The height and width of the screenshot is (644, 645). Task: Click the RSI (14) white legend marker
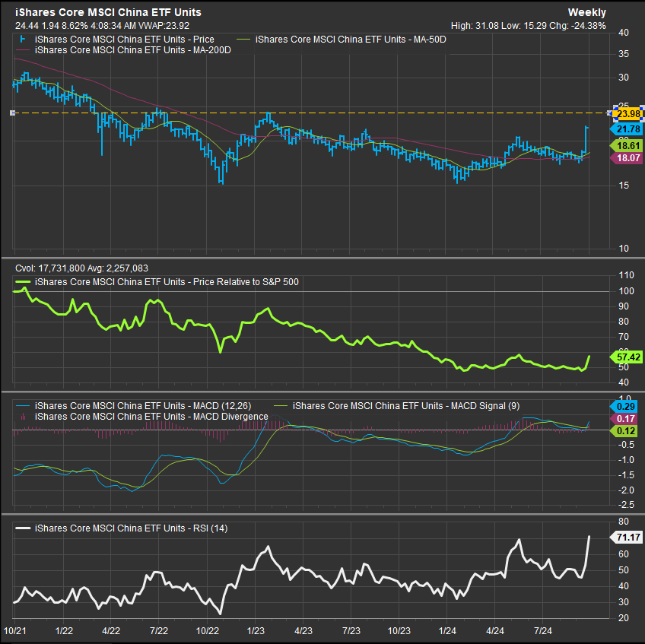pyautogui.click(x=23, y=528)
